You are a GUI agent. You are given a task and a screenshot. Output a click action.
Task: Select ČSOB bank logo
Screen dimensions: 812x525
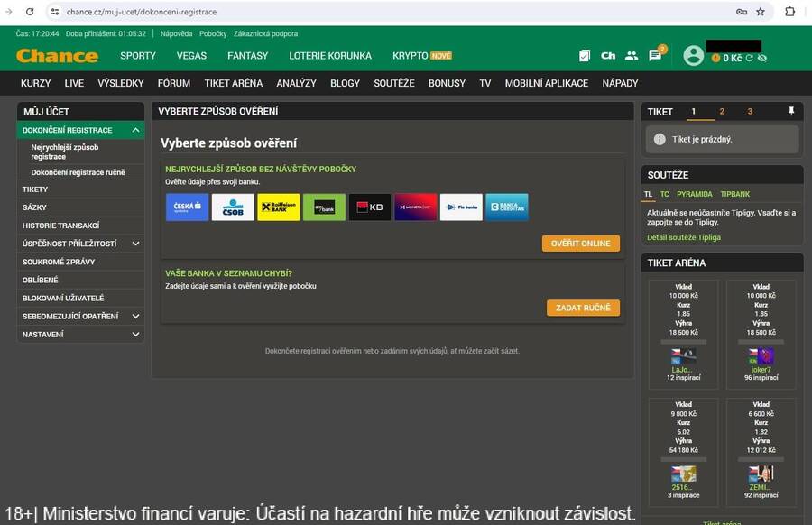coord(233,207)
